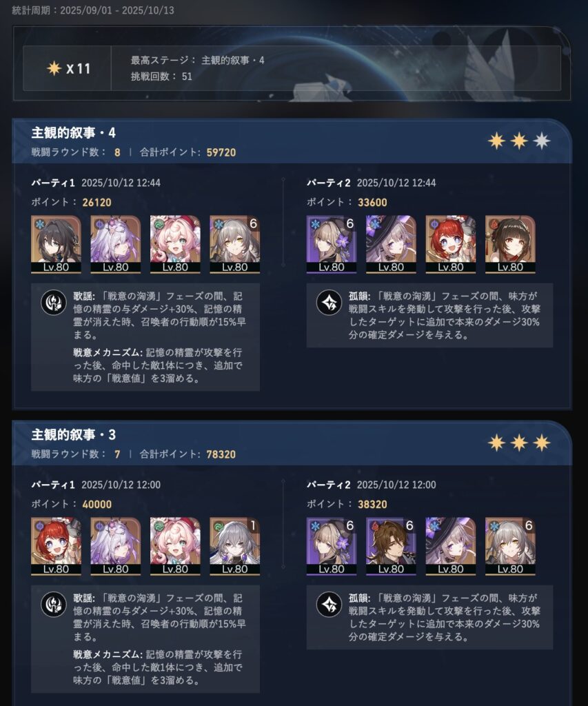Select pink-haired character in stage 4 party 1
Screen dimensions: 588x706
[x=175, y=244]
